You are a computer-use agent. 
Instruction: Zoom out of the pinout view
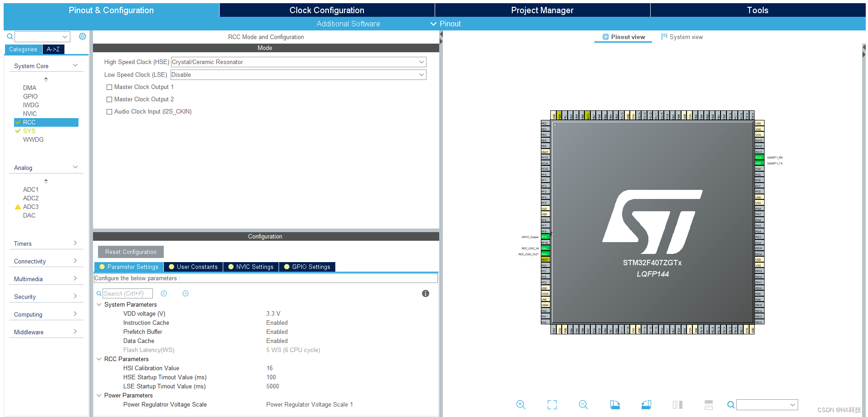pyautogui.click(x=583, y=404)
